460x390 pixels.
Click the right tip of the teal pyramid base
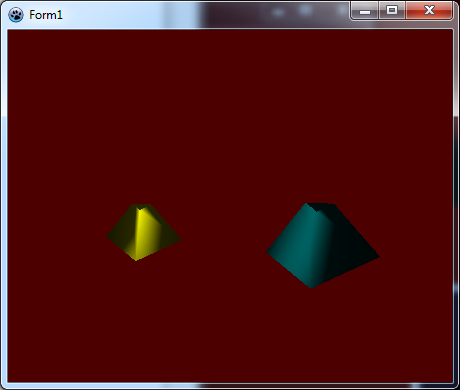pos(378,257)
